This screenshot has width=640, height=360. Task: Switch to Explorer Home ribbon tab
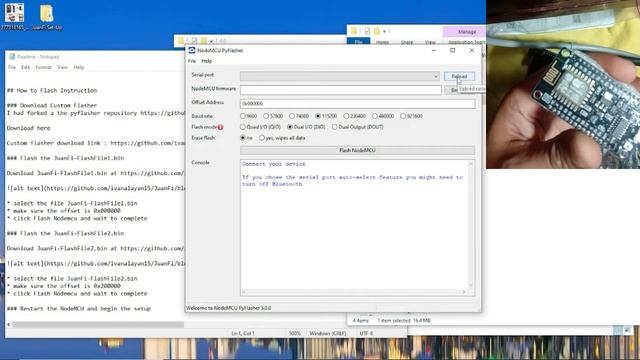(382, 42)
